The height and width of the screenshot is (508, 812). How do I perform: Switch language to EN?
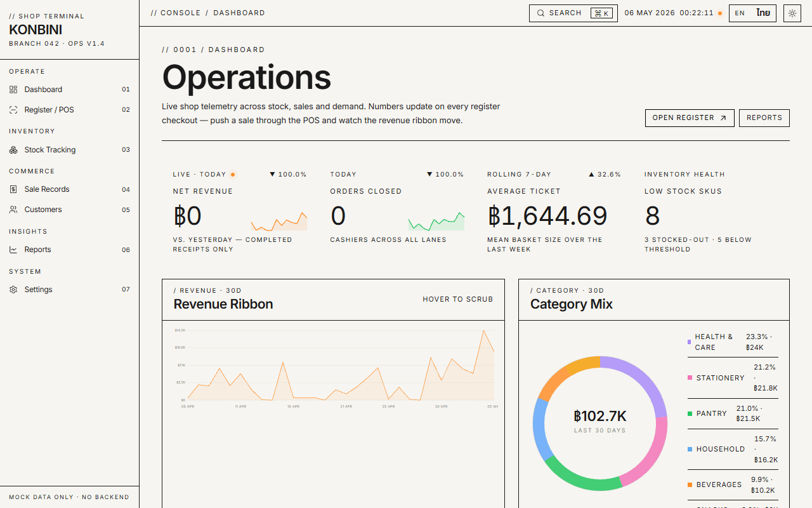(740, 13)
